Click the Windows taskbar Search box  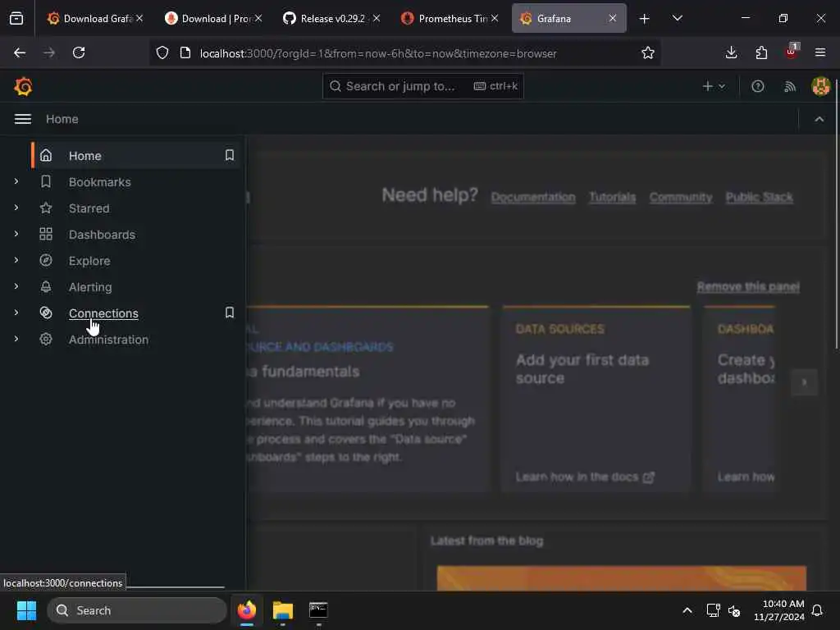coord(137,610)
